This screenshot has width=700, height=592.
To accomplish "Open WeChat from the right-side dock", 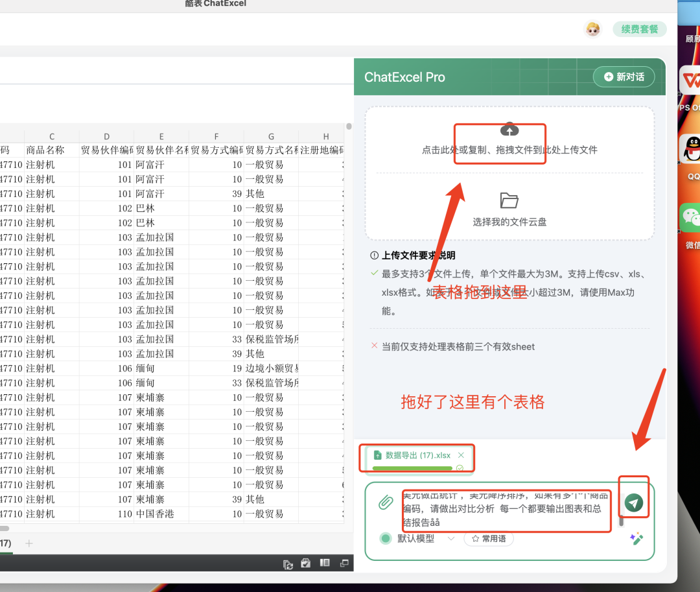I will click(x=692, y=217).
